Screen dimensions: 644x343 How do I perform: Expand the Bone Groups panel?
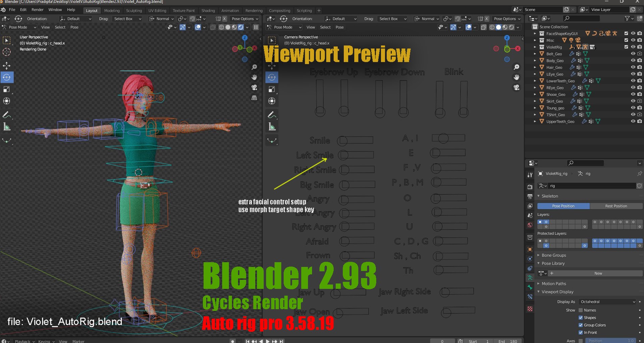(554, 255)
